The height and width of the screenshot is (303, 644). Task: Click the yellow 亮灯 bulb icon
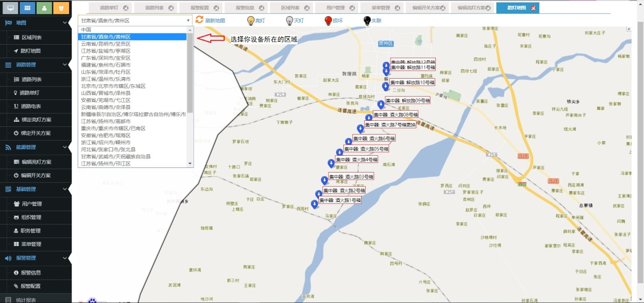point(250,21)
